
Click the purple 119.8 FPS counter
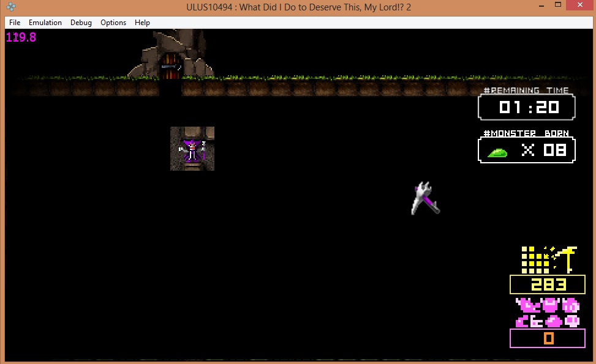coord(21,37)
